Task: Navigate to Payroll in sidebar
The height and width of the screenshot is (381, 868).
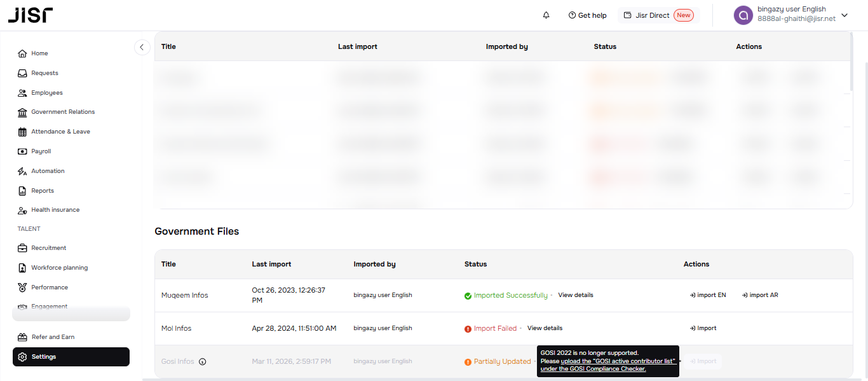Action: (41, 151)
